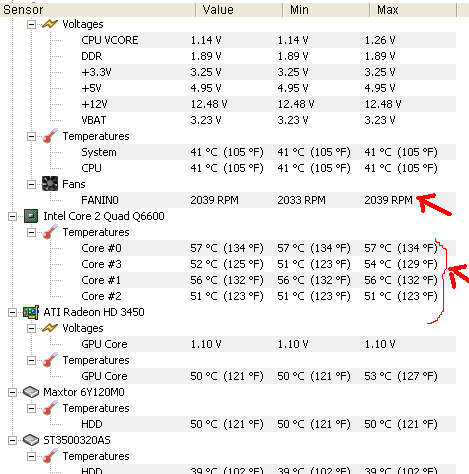Click the thermometer icon beside motherboard Temperatures
Image resolution: width=469 pixels, height=474 pixels.
[50, 136]
